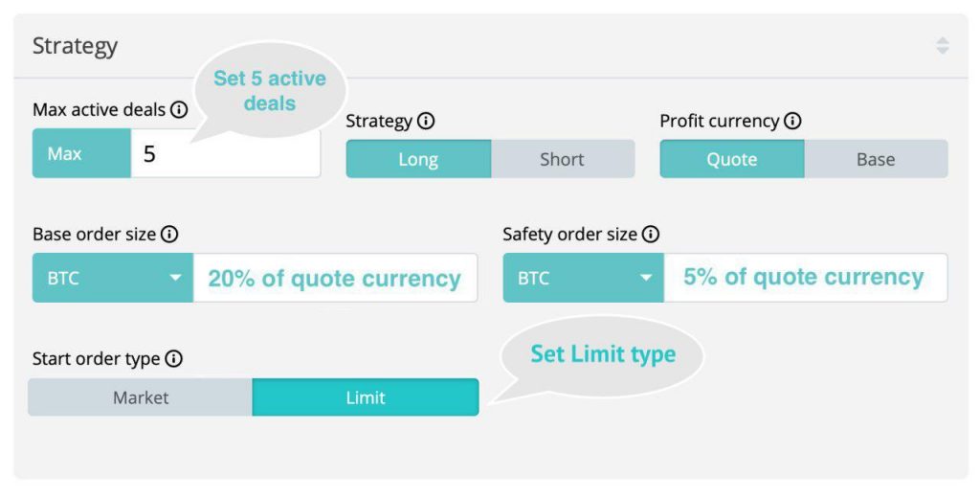Click info icon beside Safety order size
This screenshot has height=498, width=980.
click(651, 235)
